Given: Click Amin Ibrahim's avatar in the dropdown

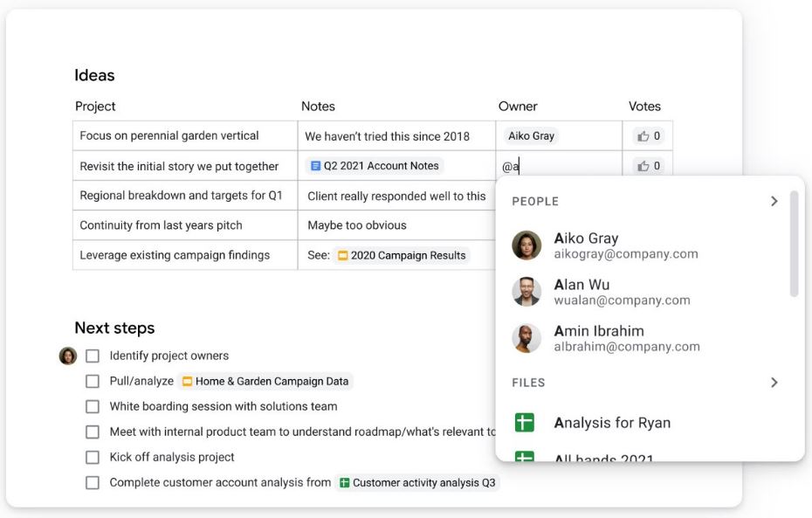Looking at the screenshot, I should click(526, 338).
